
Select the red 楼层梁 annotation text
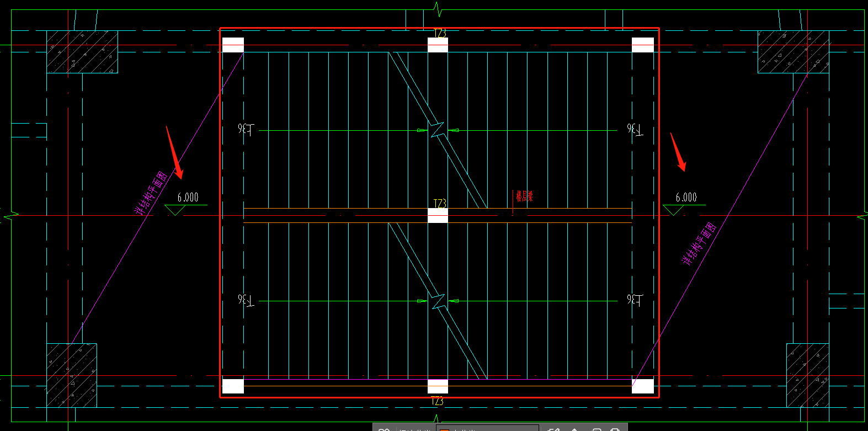tap(524, 196)
